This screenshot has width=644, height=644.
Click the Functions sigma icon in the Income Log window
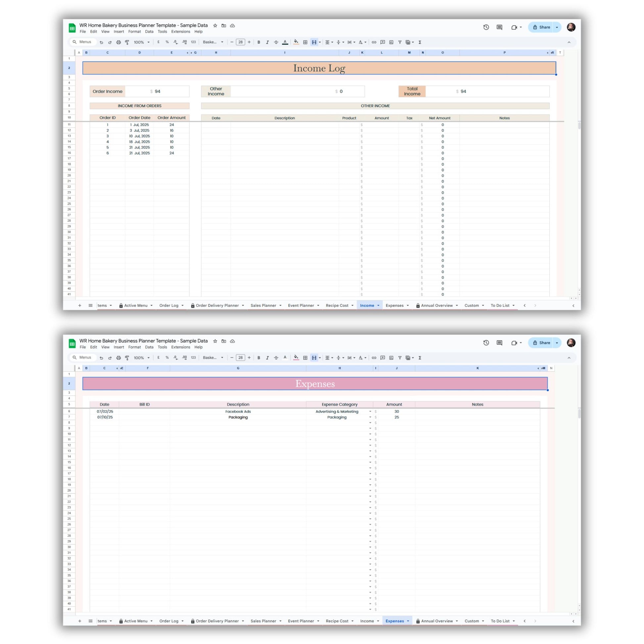pyautogui.click(x=420, y=42)
